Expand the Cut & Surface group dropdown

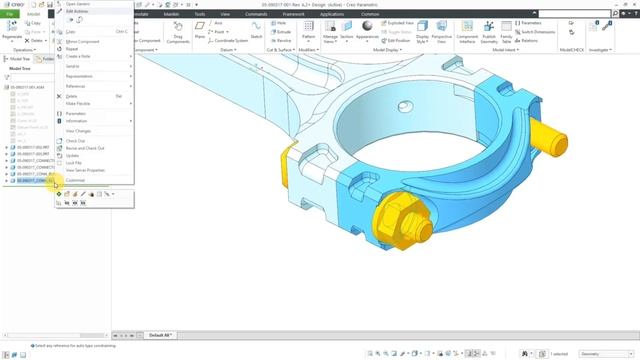(x=281, y=50)
